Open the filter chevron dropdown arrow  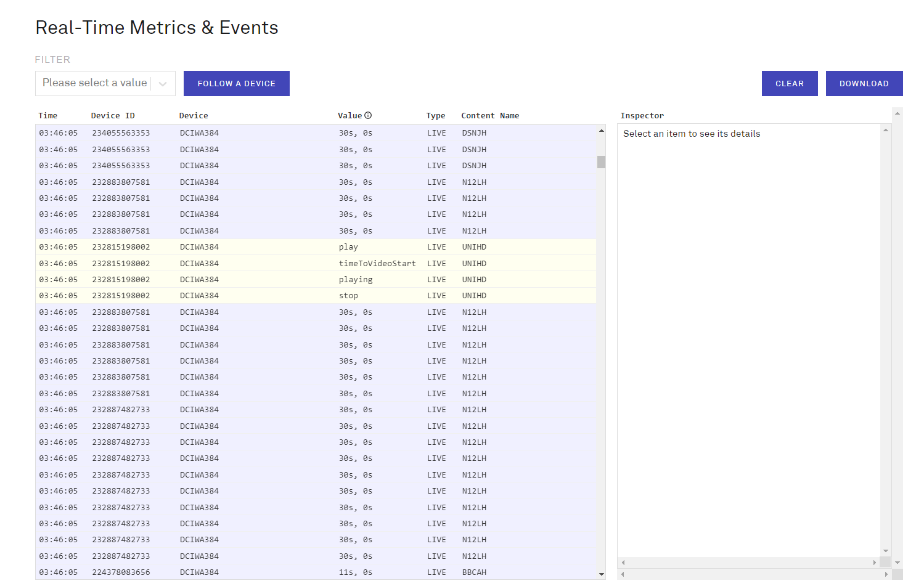[163, 84]
